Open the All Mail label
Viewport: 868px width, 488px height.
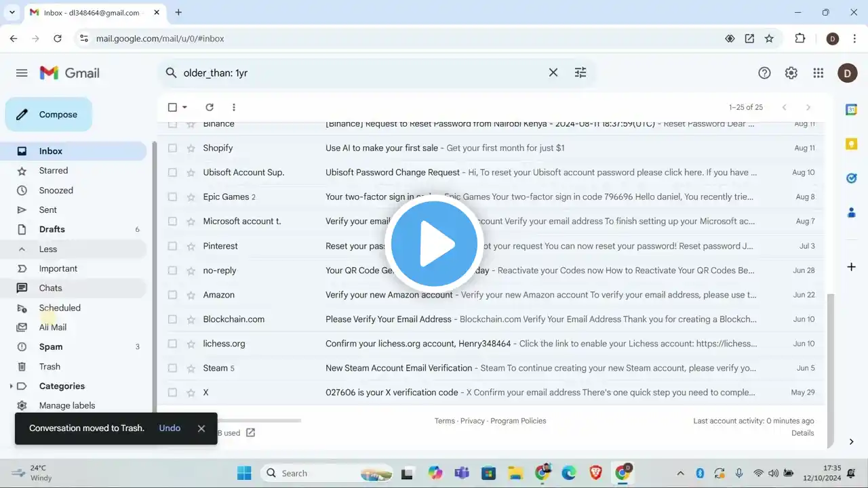click(73, 327)
